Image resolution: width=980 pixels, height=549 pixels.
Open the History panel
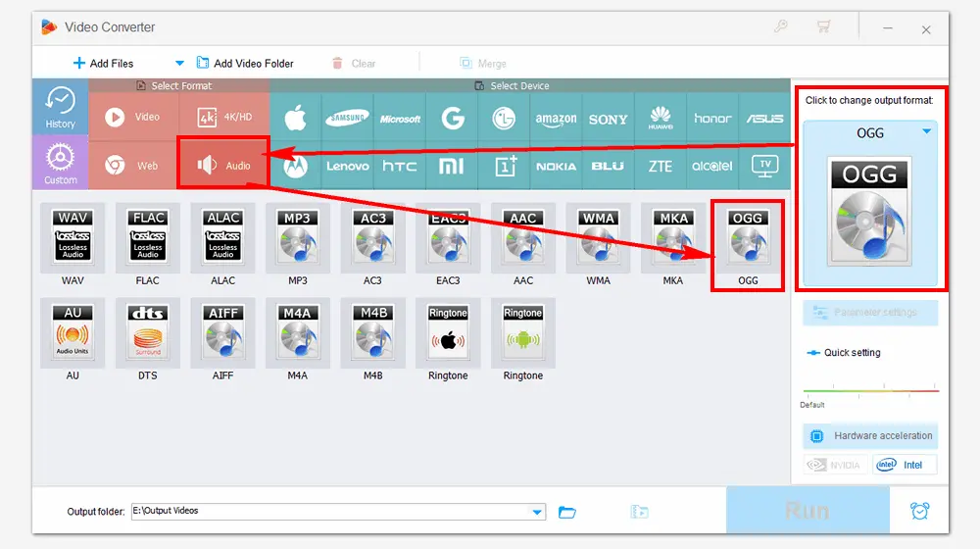[x=61, y=107]
